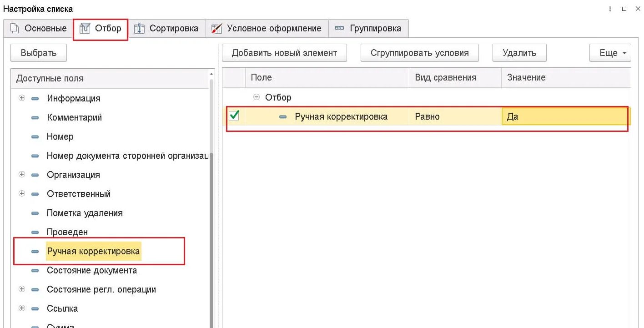Open the Сортировка tab
The image size is (644, 328).
click(166, 28)
